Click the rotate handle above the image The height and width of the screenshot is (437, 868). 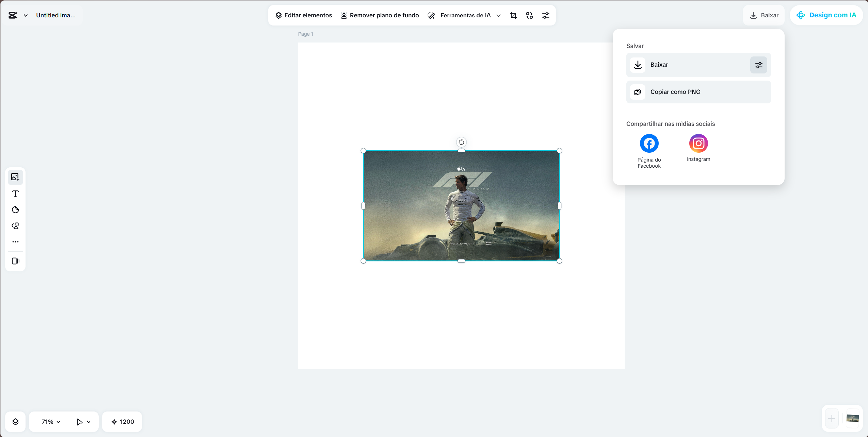[x=461, y=142]
